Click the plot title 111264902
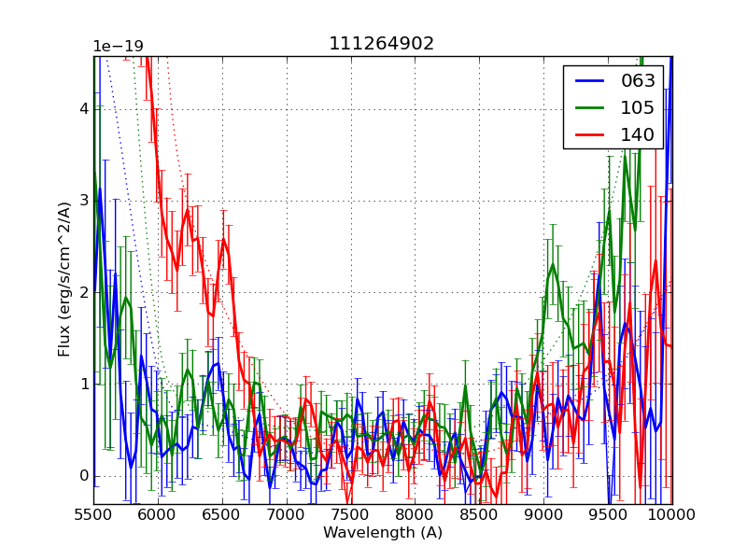Viewport: 747px width, 560px height. 382,44
